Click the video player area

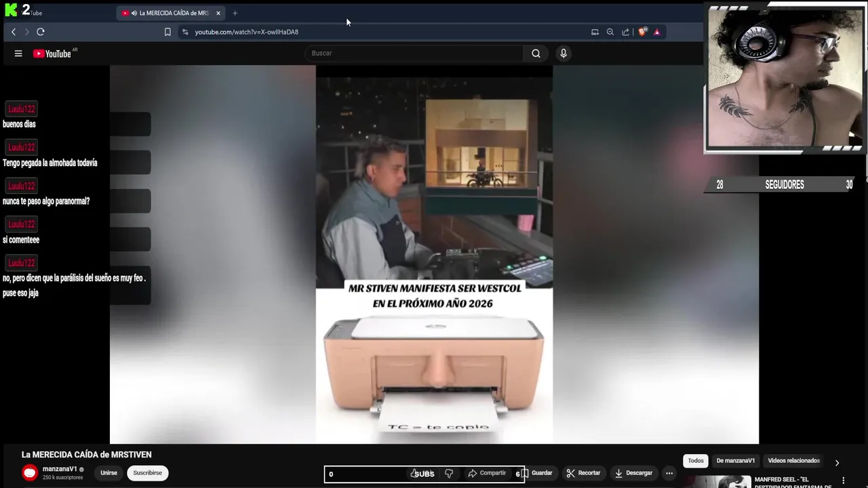coord(434,255)
